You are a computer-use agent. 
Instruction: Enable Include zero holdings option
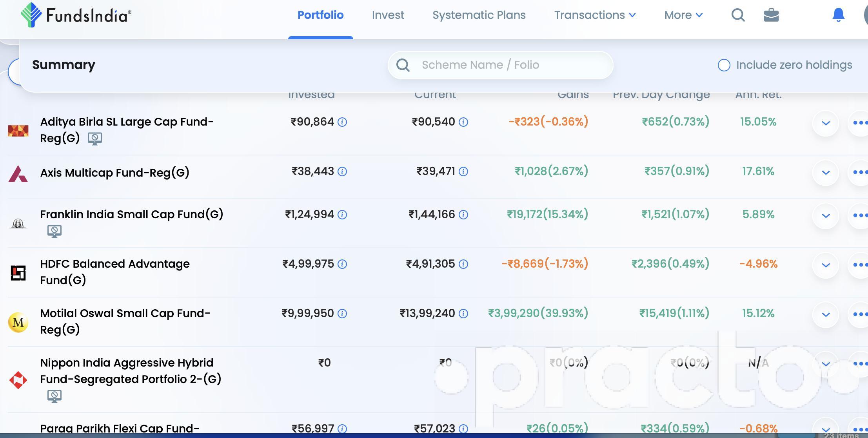click(724, 65)
